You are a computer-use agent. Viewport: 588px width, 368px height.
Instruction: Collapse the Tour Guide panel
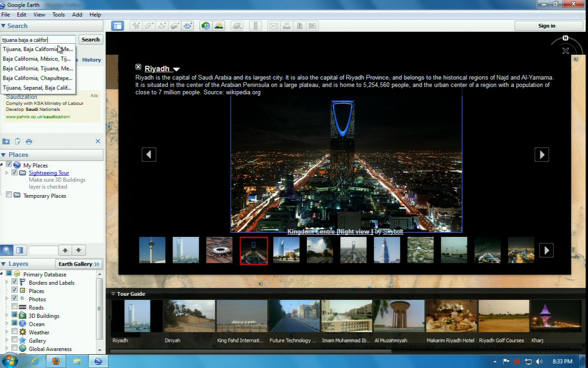tap(113, 293)
